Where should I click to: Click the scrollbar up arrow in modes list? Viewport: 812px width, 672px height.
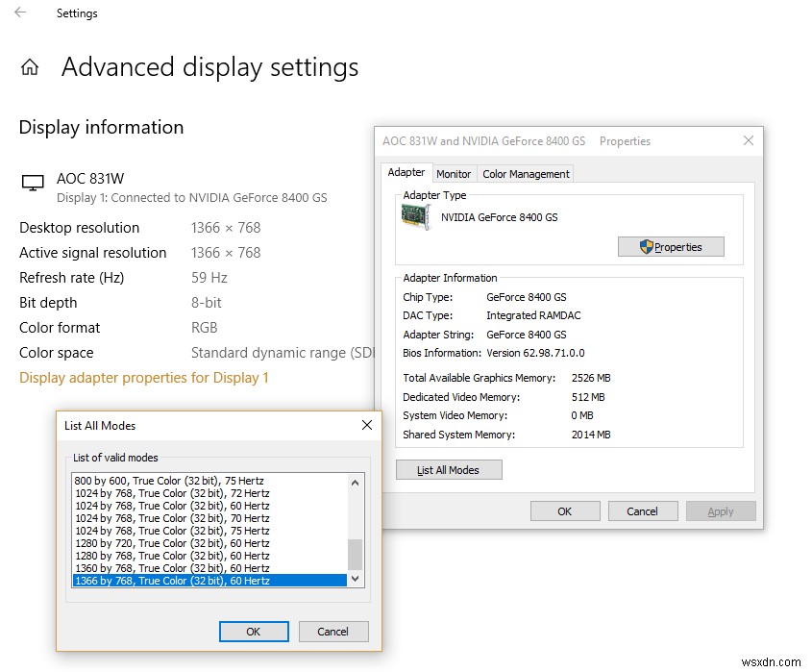point(355,482)
